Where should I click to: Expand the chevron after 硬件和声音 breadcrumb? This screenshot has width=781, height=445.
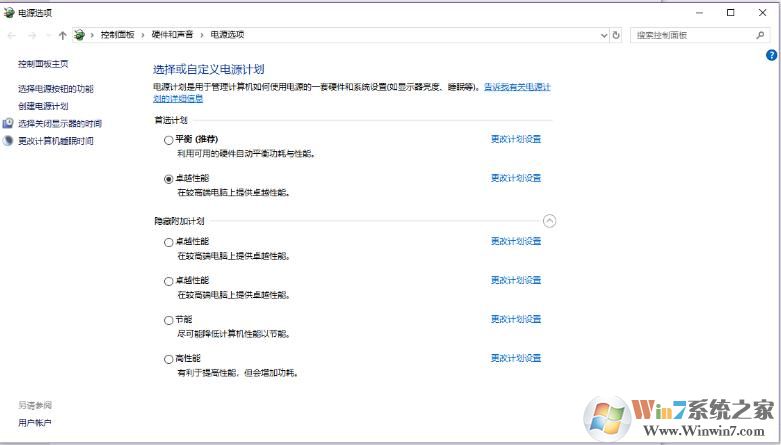(202, 35)
